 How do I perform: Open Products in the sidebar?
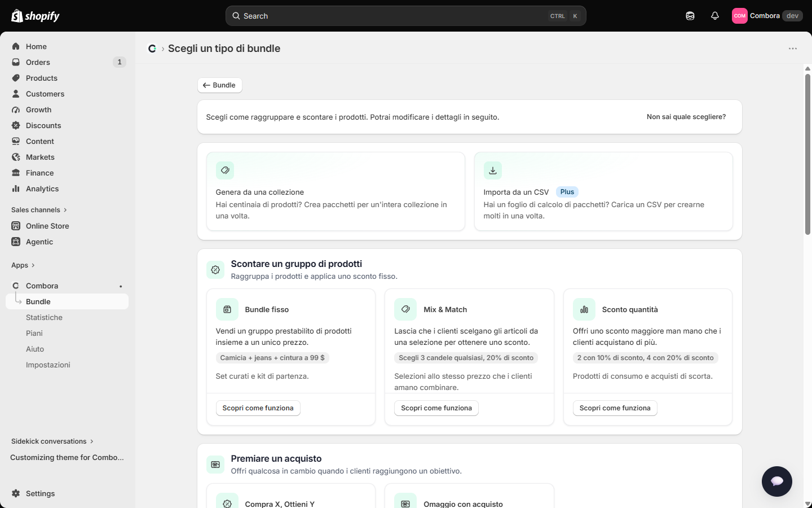tap(68, 78)
